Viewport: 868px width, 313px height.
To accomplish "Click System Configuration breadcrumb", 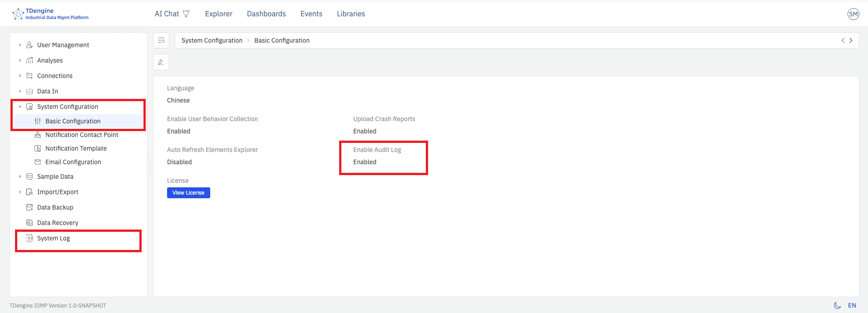I will (212, 40).
